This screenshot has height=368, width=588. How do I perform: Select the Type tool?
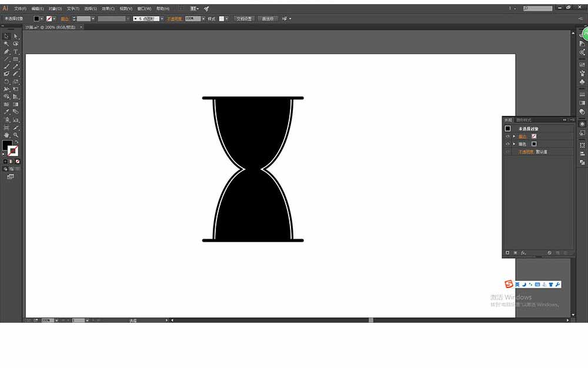16,52
